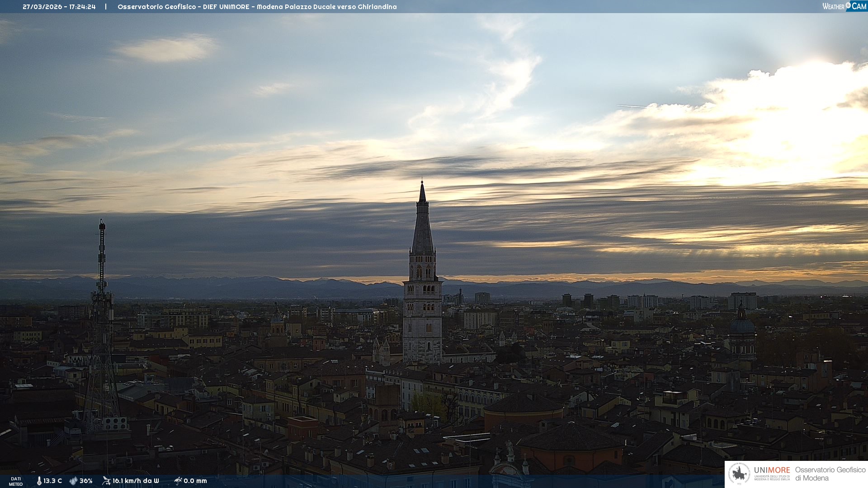Click the DATI METEO label
The image size is (868, 488).
tap(16, 481)
